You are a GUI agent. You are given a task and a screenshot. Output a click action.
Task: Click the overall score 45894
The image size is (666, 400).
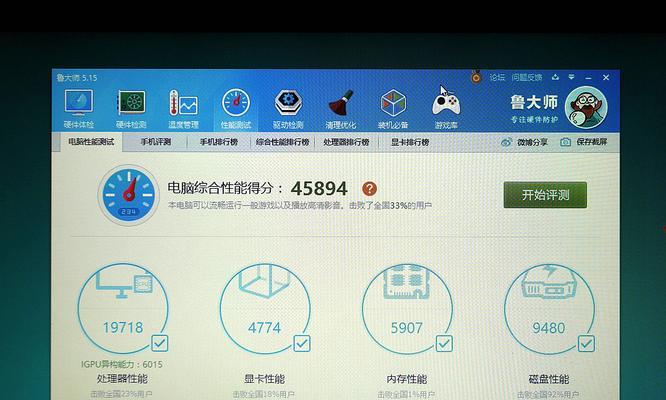point(319,189)
